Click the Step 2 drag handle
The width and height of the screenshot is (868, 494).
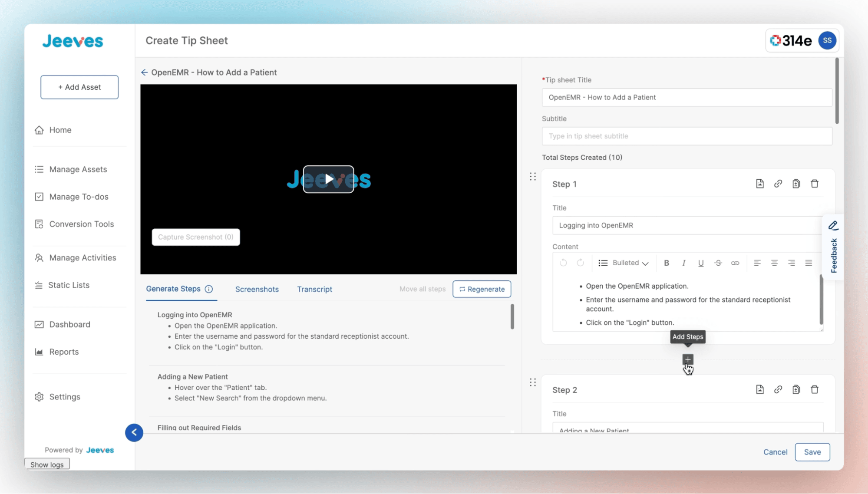click(x=533, y=382)
